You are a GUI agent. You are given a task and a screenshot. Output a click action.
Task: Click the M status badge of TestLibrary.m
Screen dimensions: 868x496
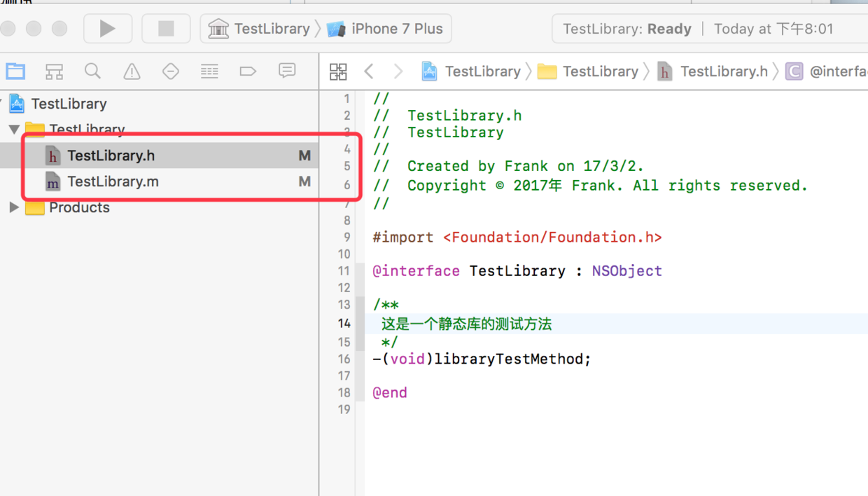304,181
